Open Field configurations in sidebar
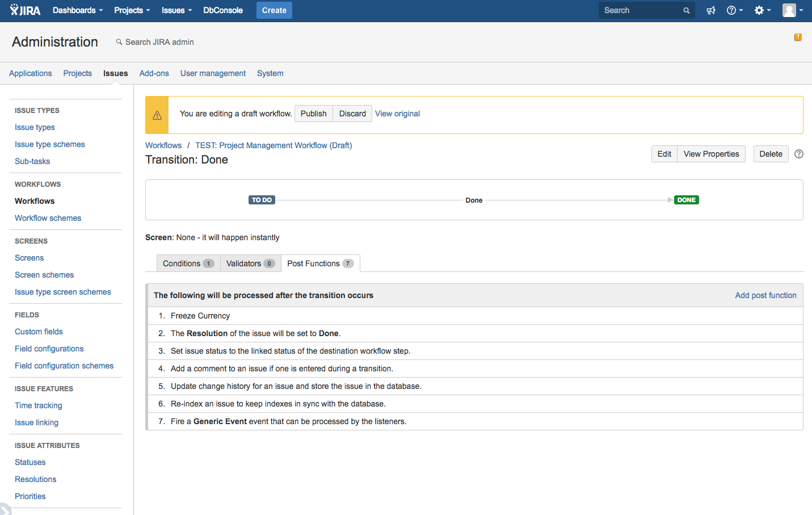Viewport: 812px width, 515px height. point(49,349)
